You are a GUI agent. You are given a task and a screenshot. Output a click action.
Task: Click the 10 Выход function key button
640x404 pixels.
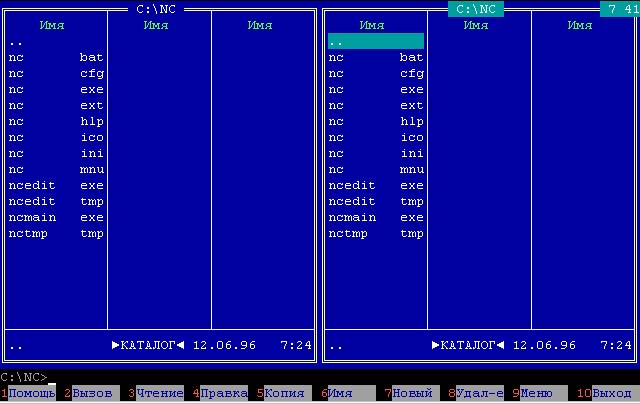[x=608, y=393]
